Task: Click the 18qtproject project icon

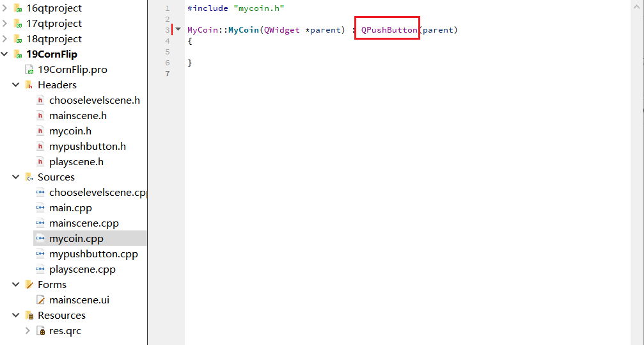Action: tap(18, 38)
